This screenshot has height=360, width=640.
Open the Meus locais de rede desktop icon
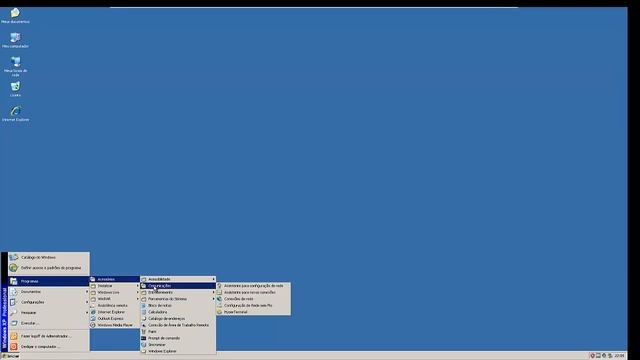point(15,67)
